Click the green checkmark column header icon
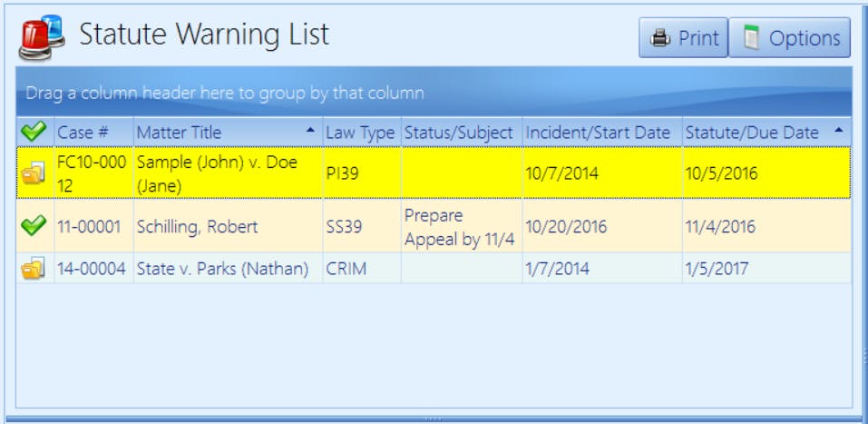The height and width of the screenshot is (424, 868). pos(34,133)
